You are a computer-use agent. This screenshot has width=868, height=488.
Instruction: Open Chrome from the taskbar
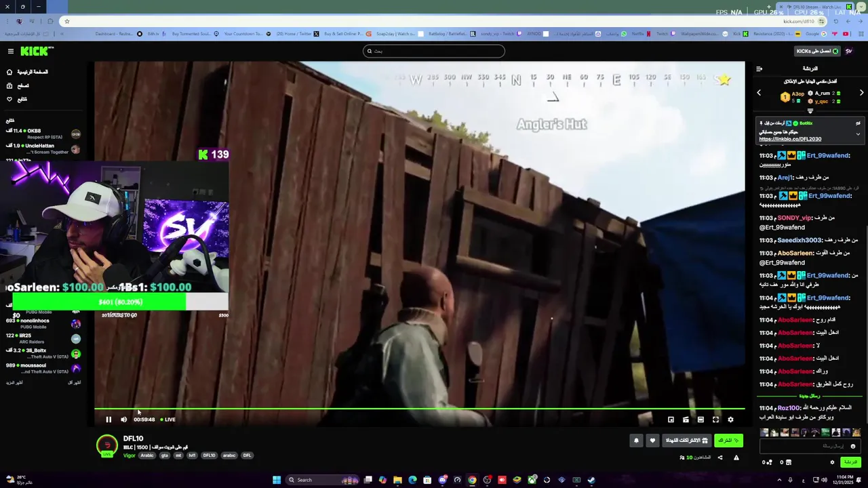pos(472,480)
